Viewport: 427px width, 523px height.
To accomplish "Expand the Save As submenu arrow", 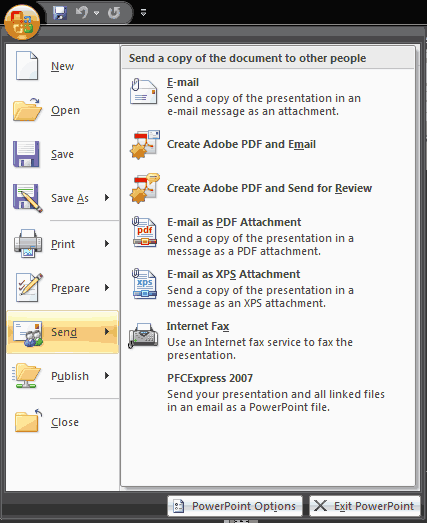I will [x=107, y=197].
